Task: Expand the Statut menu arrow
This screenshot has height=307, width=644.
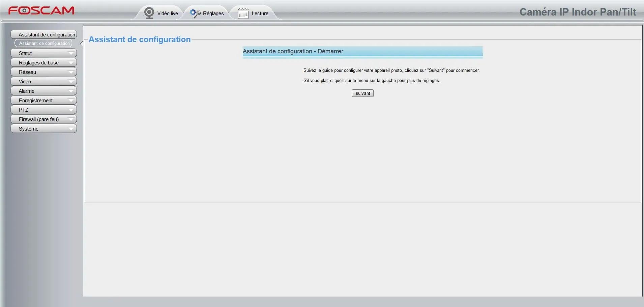Action: (71, 53)
